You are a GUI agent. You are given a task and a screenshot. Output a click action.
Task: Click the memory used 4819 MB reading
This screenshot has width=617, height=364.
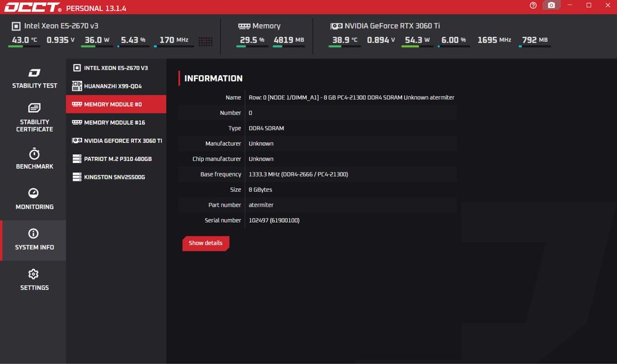288,39
